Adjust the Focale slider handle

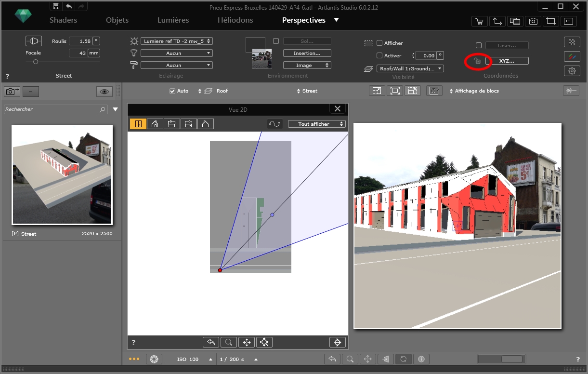[36, 62]
